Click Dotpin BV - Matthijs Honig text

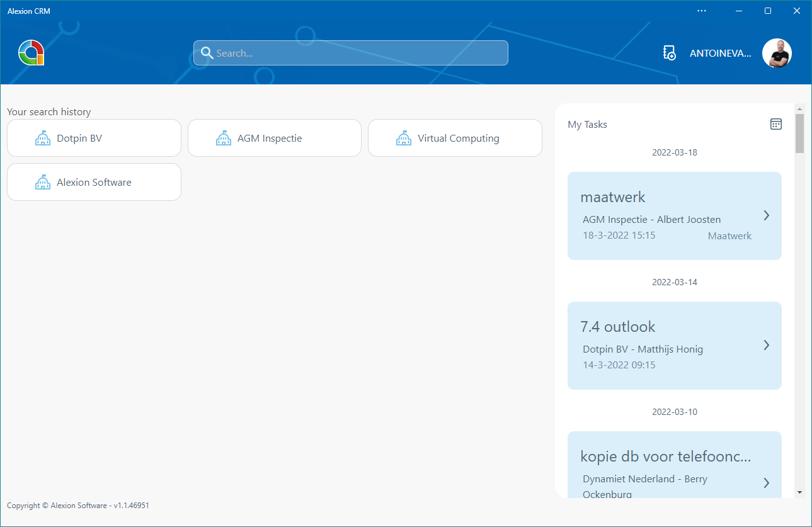tap(643, 349)
